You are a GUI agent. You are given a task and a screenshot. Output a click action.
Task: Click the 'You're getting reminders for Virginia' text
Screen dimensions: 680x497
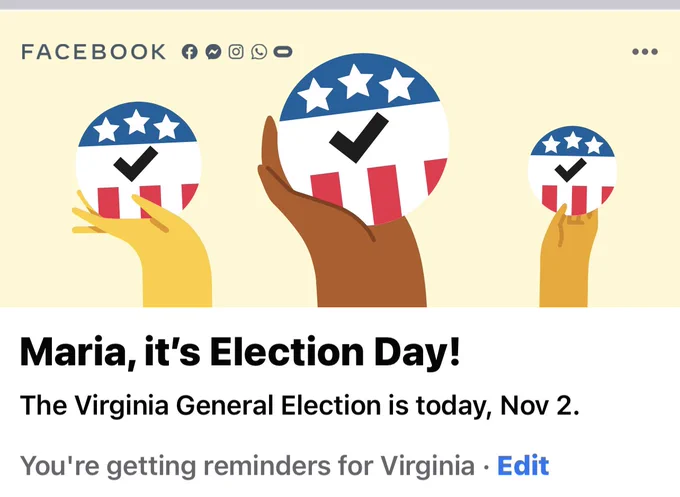247,467
